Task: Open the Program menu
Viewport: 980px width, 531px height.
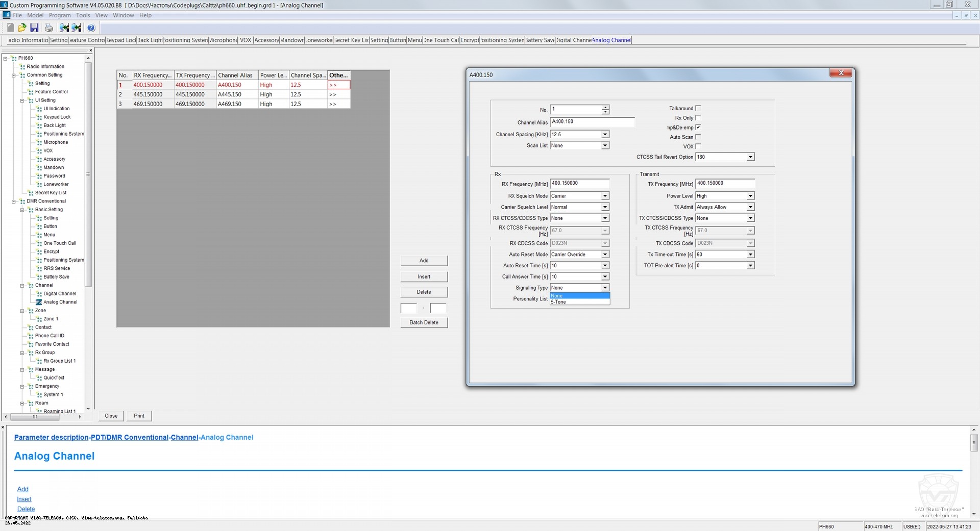Action: [60, 15]
